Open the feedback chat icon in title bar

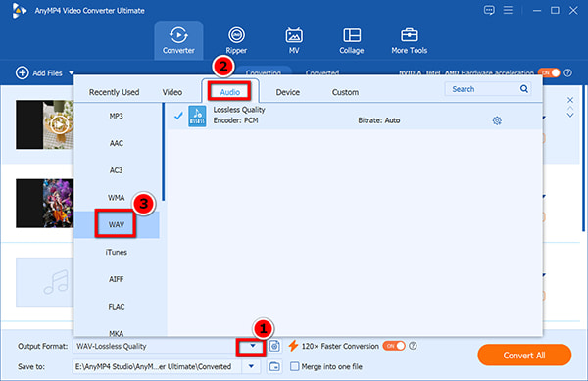489,10
